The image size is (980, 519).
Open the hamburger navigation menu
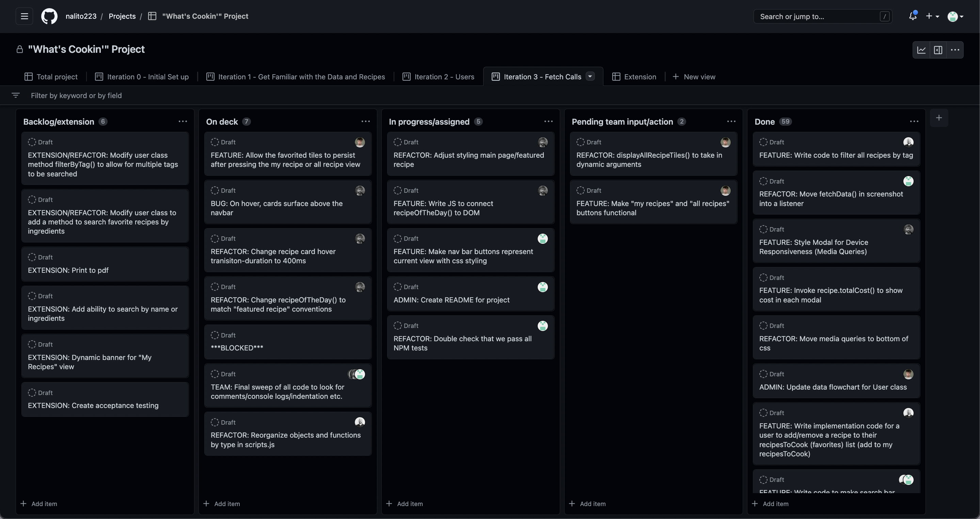click(x=25, y=16)
